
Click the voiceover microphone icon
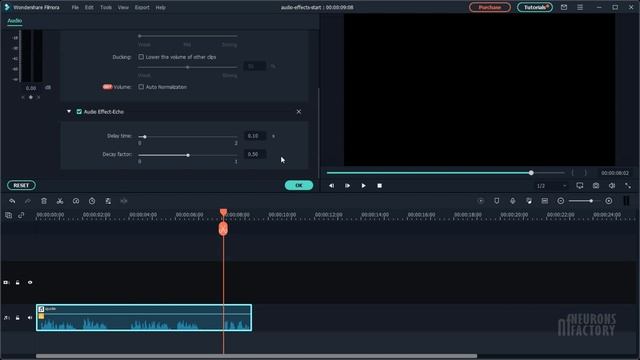513,201
